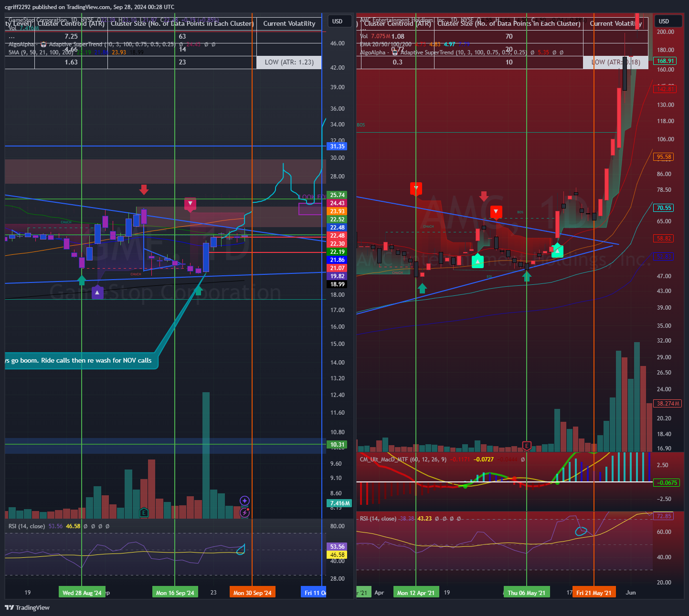Click the 7.416M volume label
This screenshot has height=616, width=689.
(340, 503)
